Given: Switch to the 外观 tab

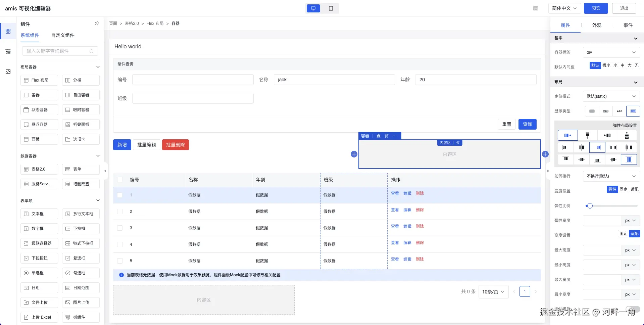Looking at the screenshot, I should [597, 25].
